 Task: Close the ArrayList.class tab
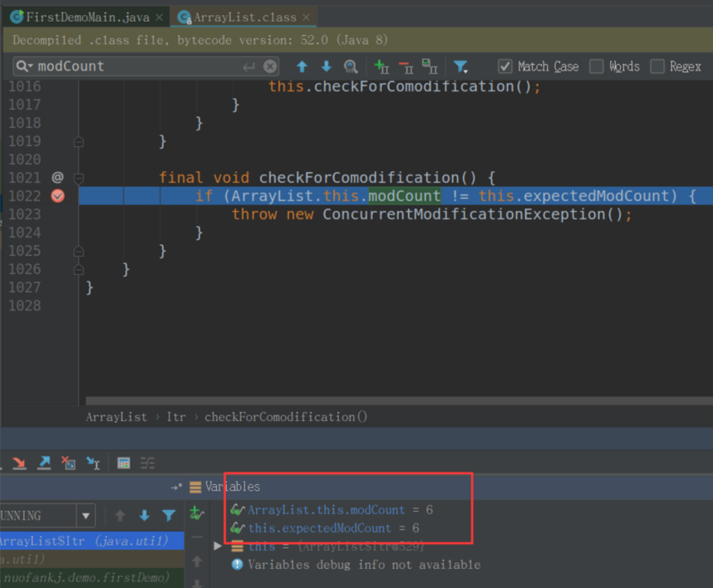point(307,17)
